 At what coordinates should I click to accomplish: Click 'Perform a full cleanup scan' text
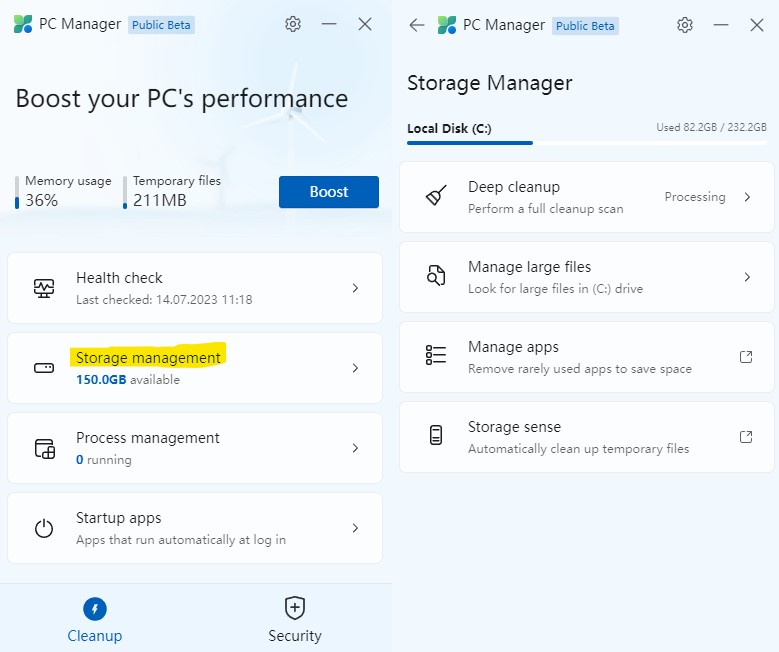click(x=545, y=209)
